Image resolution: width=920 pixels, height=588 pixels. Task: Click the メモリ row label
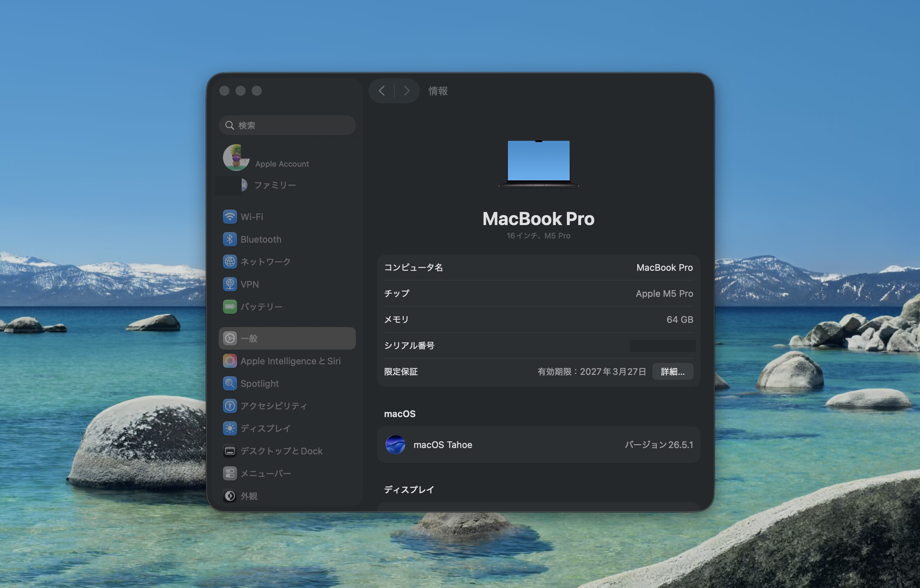[x=397, y=319]
